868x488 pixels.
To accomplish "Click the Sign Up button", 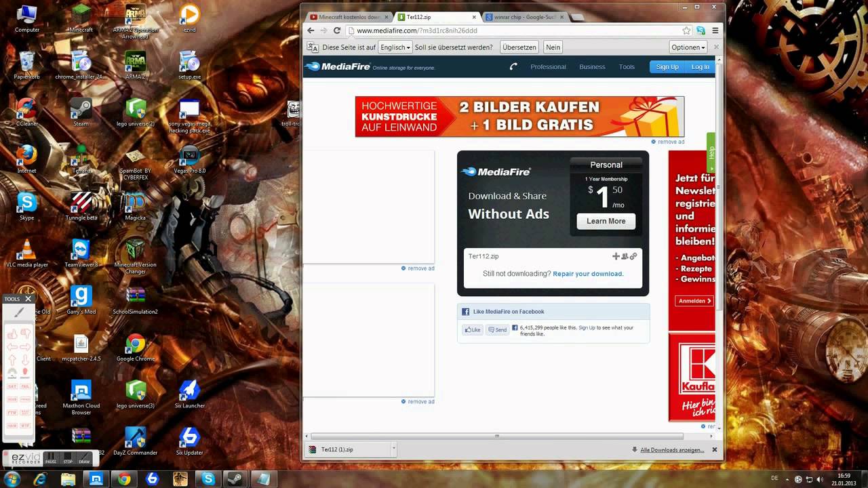I will 667,66.
